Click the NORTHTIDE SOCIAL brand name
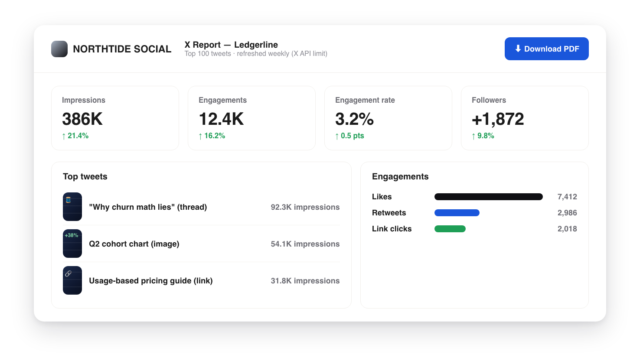 [122, 49]
